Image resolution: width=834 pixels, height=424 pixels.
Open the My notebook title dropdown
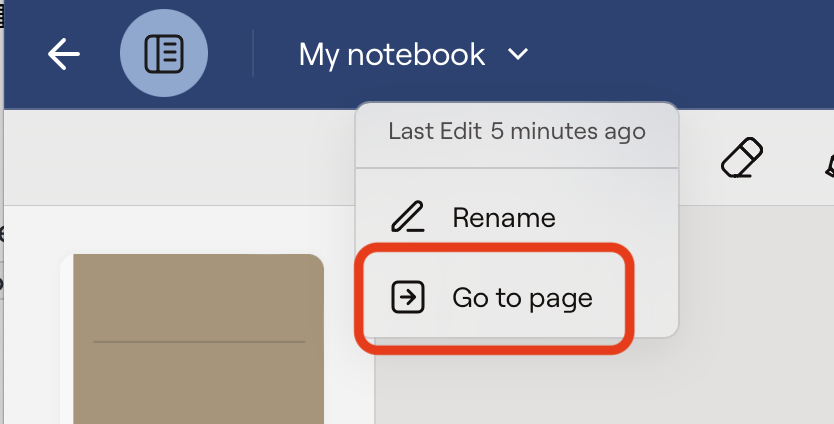tap(392, 54)
